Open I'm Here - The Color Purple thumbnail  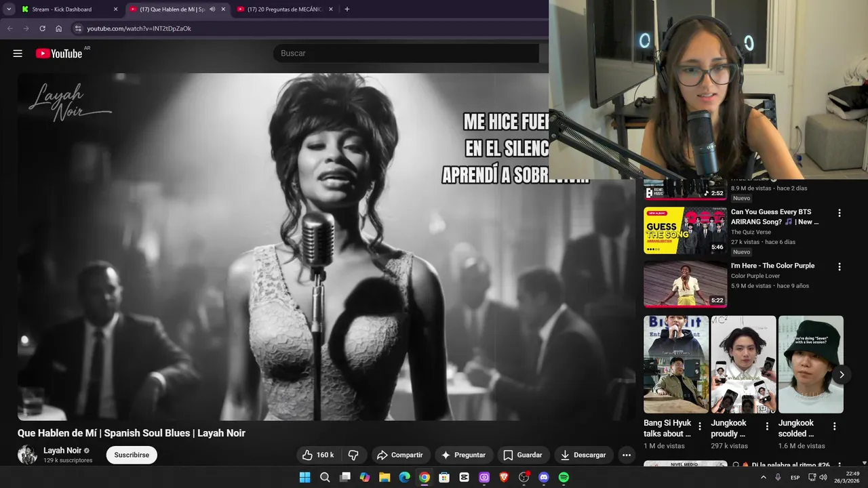685,284
